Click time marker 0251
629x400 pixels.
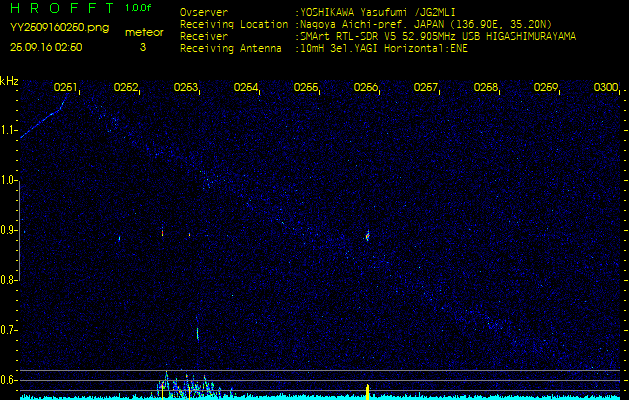point(65,87)
